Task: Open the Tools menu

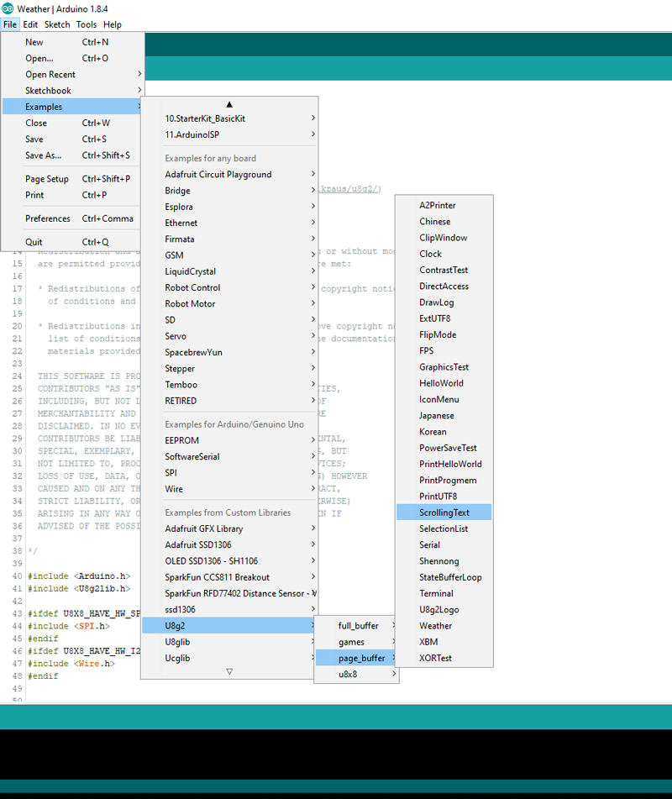Action: click(87, 24)
